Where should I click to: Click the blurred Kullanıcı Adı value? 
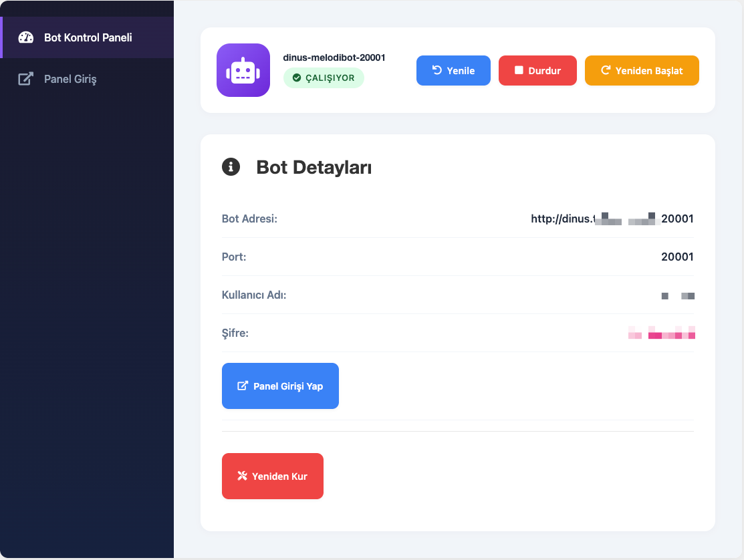(678, 296)
